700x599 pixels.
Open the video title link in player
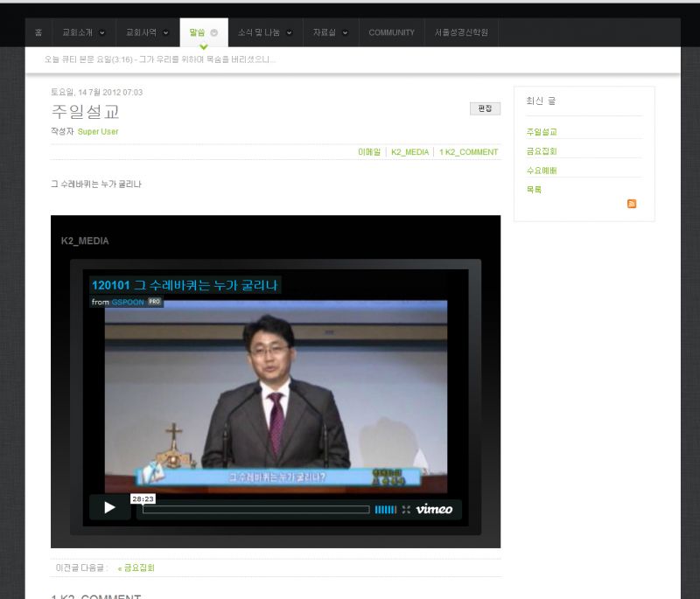point(185,285)
